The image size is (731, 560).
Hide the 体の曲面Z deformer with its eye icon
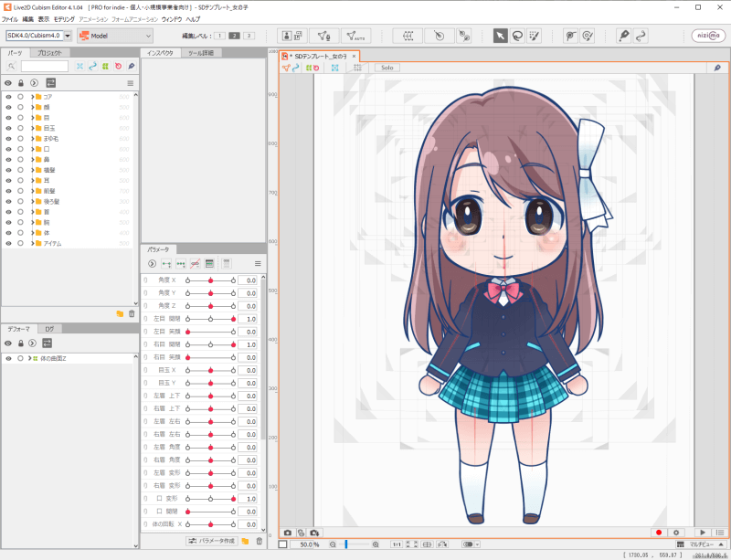[x=8, y=359]
